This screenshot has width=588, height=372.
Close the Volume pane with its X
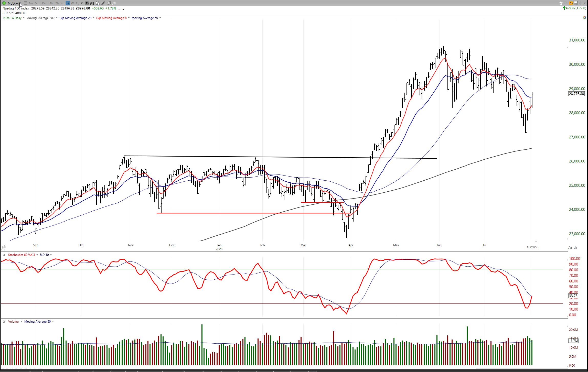(x=4, y=322)
